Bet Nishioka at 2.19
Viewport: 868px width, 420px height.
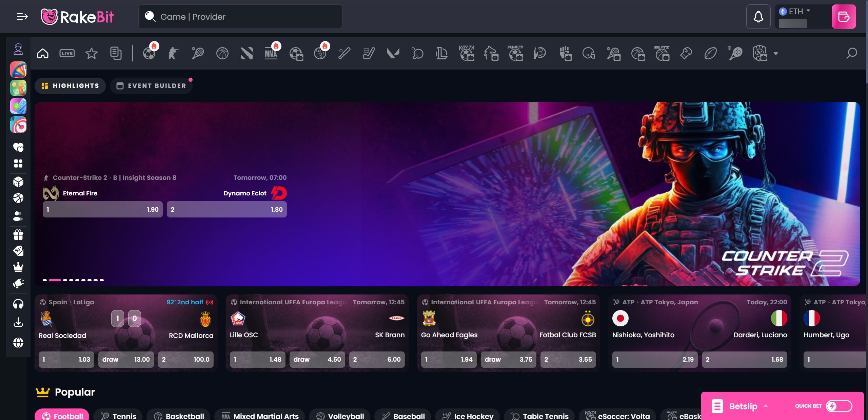[x=655, y=359]
